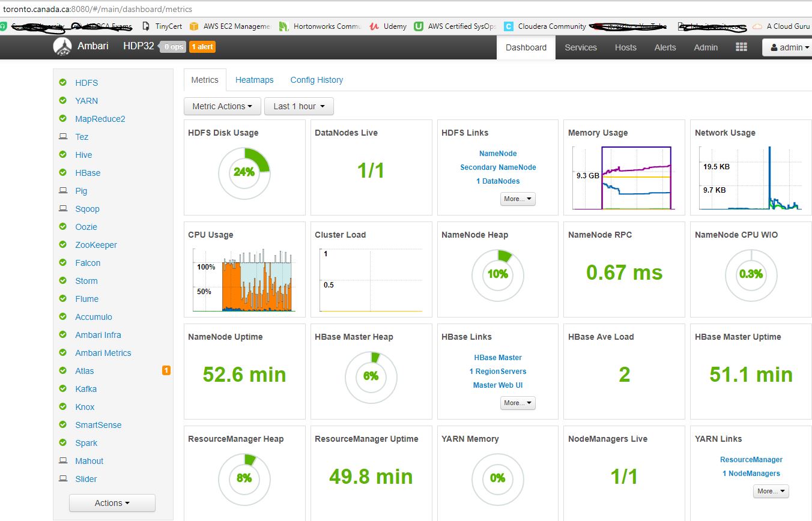Switch to the Heatmaps tab
Image resolution: width=812 pixels, height=521 pixels.
point(254,79)
